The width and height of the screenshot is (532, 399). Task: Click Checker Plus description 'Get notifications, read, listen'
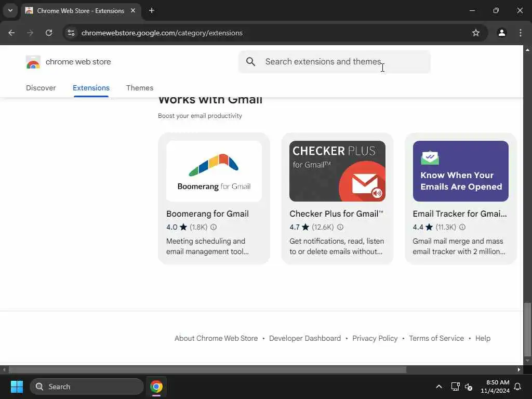coord(337,246)
